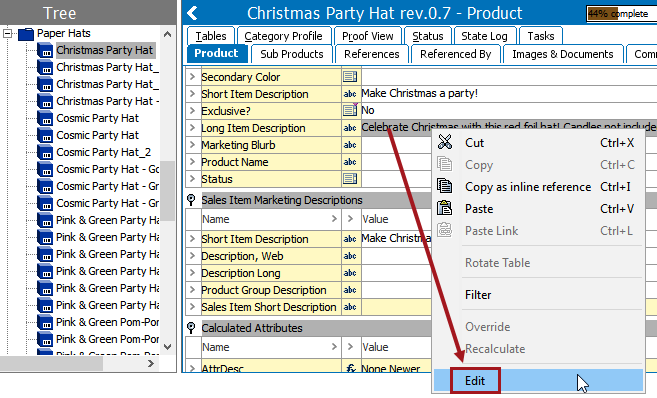
Task: Click the Cut scissors icon
Action: (x=445, y=142)
